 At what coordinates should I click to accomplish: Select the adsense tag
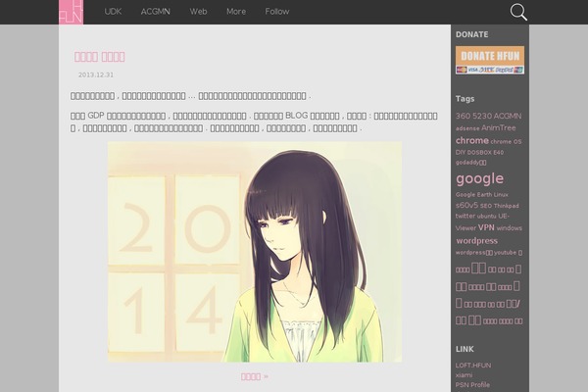pos(467,128)
